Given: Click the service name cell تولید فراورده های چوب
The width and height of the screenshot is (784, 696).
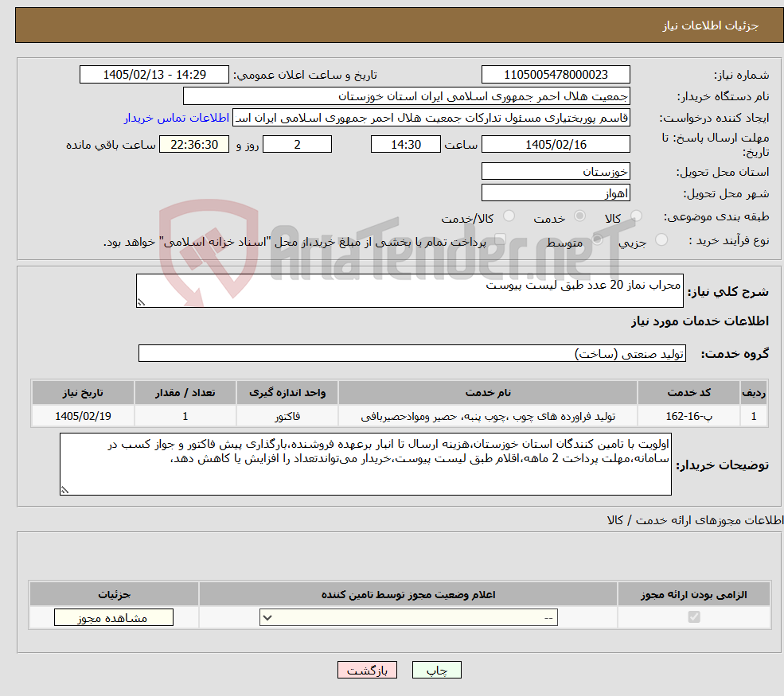Looking at the screenshot, I should [487, 416].
